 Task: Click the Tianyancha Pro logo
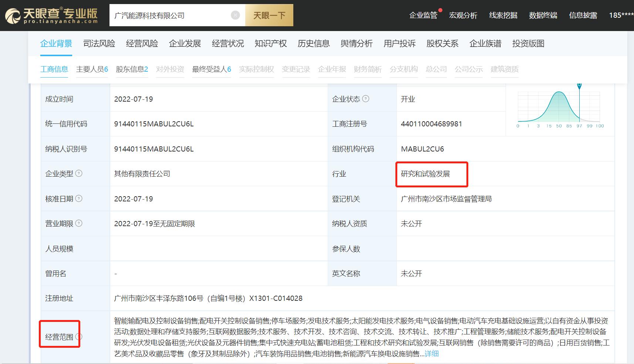coord(51,16)
